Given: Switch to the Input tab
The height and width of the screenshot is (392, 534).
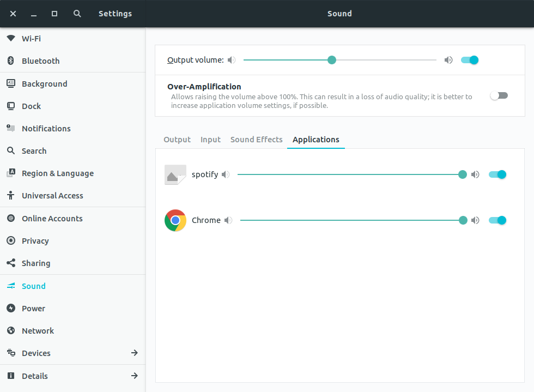Looking at the screenshot, I should [210, 140].
